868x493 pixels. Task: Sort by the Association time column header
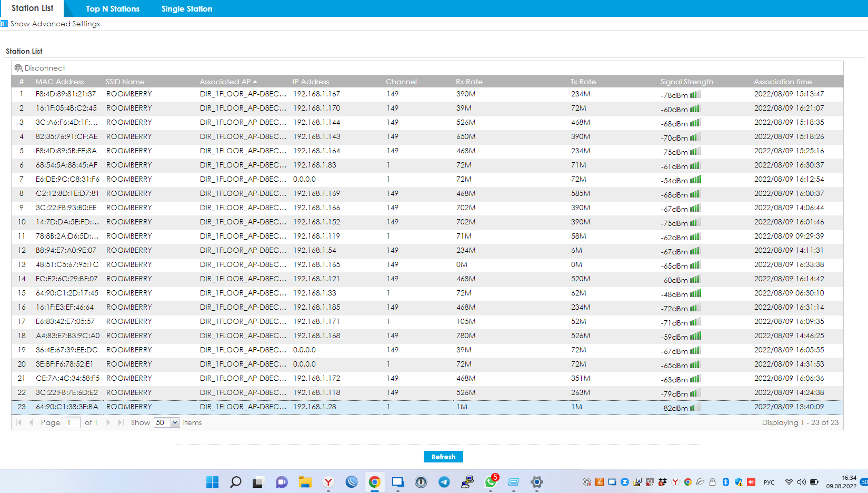pos(783,82)
